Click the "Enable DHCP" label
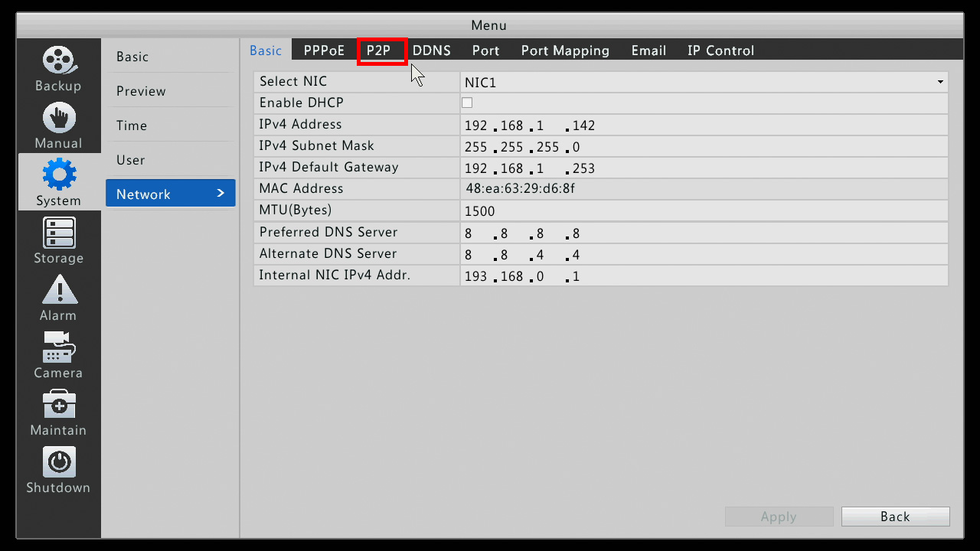Image resolution: width=980 pixels, height=551 pixels. coord(302,103)
